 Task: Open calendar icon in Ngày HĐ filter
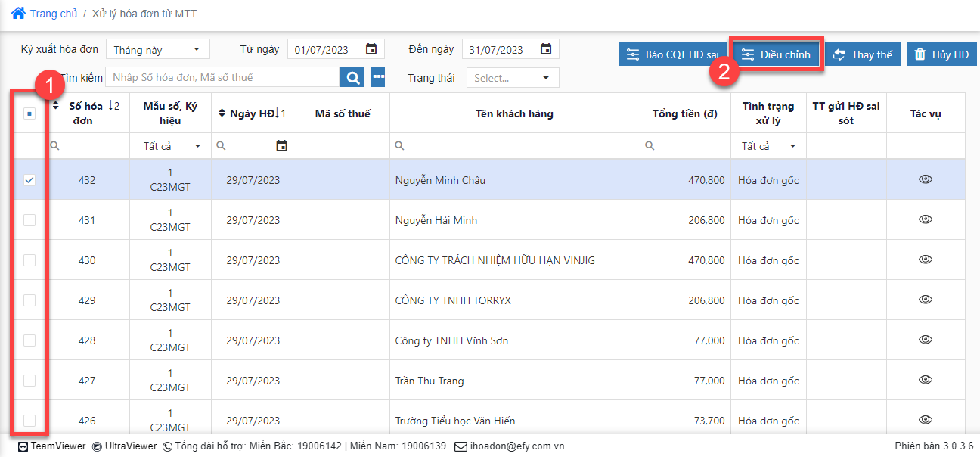pyautogui.click(x=282, y=146)
